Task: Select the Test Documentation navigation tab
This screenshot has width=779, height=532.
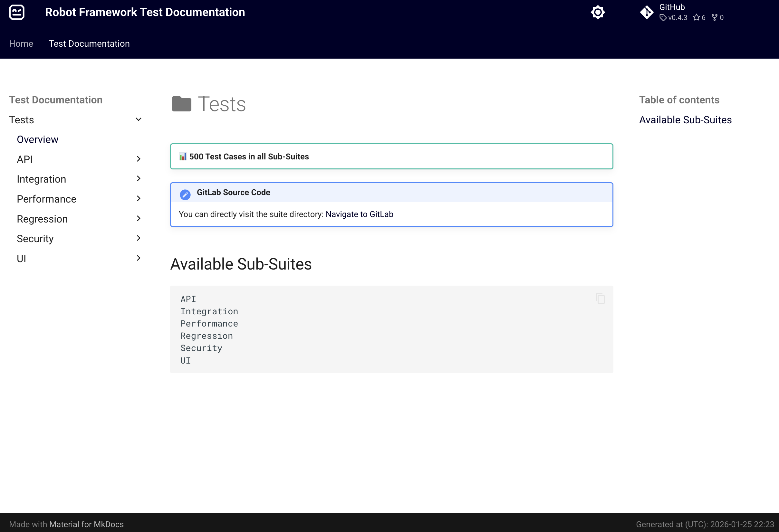Action: 89,43
